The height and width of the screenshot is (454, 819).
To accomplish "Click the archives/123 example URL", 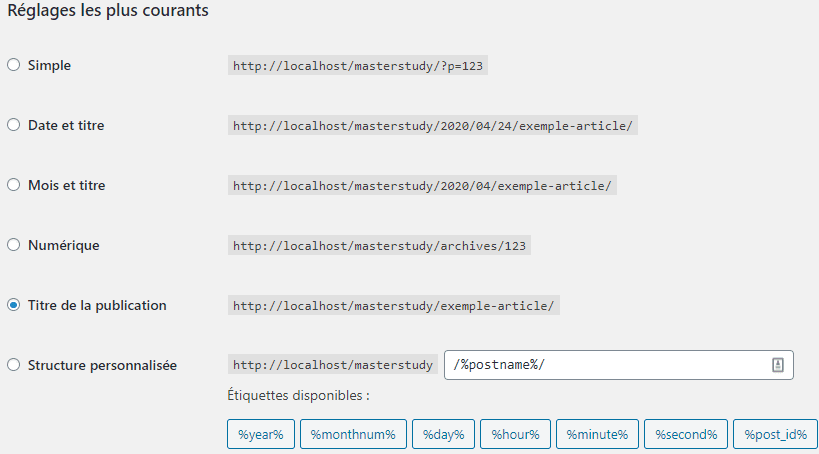I will [379, 246].
